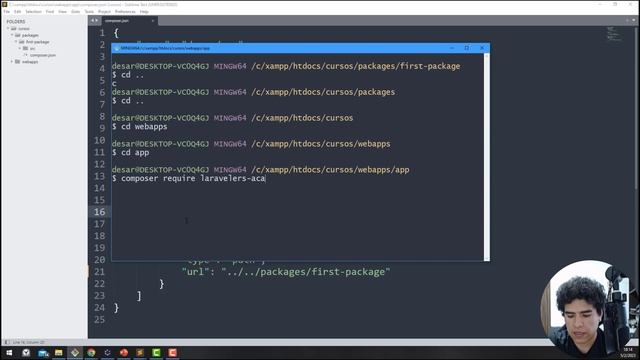Open the Tools menu
The width and height of the screenshot is (640, 360).
(x=89, y=12)
